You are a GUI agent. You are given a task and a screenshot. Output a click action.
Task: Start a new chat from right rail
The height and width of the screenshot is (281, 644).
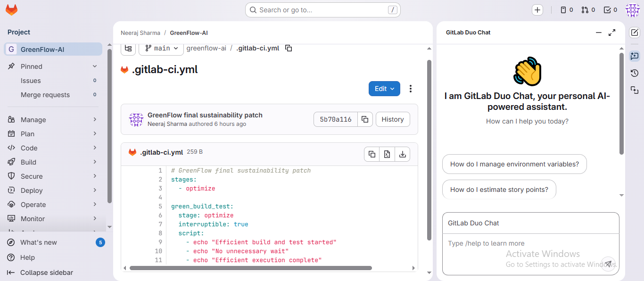coord(635,33)
